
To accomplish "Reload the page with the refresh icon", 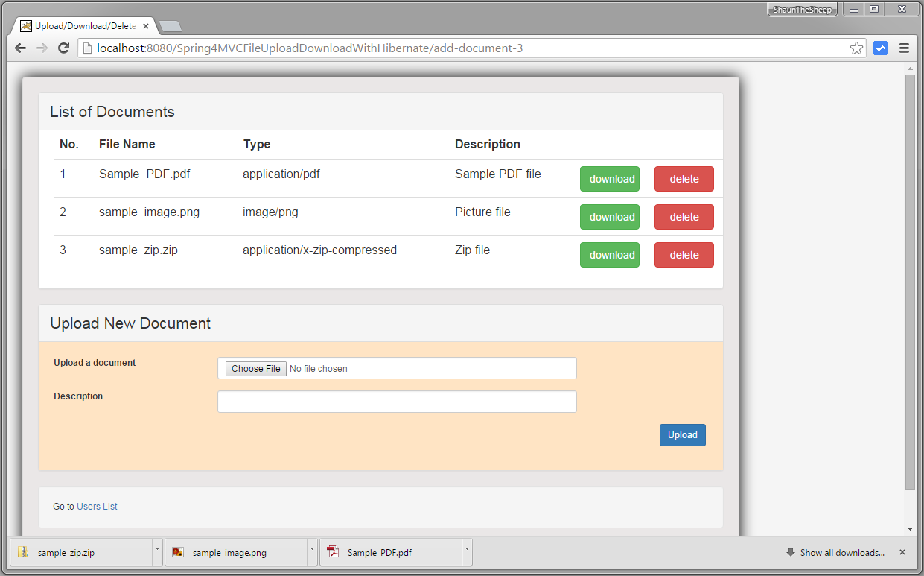I will [x=64, y=47].
